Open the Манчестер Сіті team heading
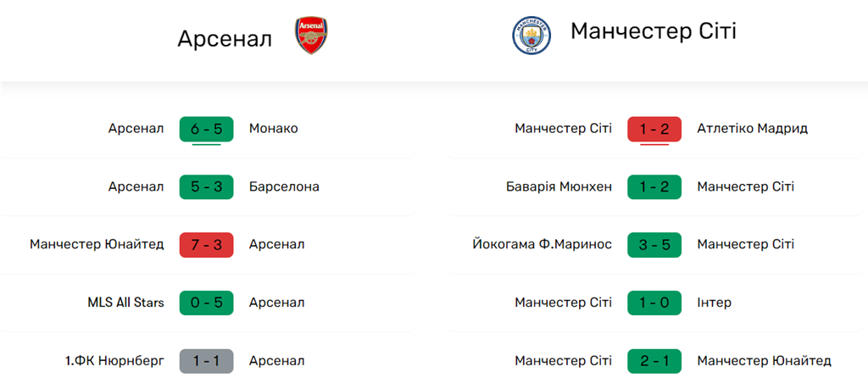The height and width of the screenshot is (389, 868). (x=653, y=32)
